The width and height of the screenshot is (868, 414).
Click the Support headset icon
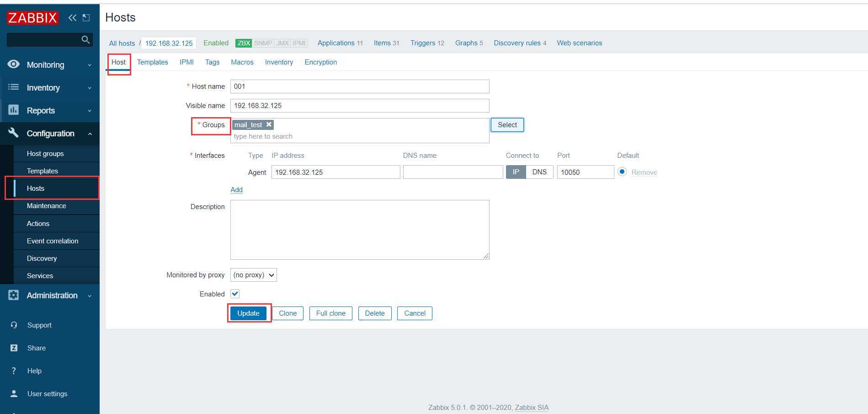click(14, 325)
